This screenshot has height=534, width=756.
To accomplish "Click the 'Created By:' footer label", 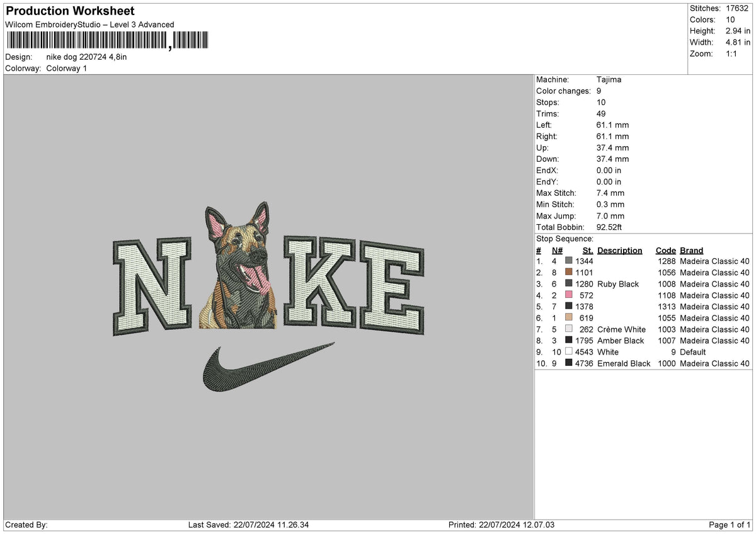I will click(26, 525).
